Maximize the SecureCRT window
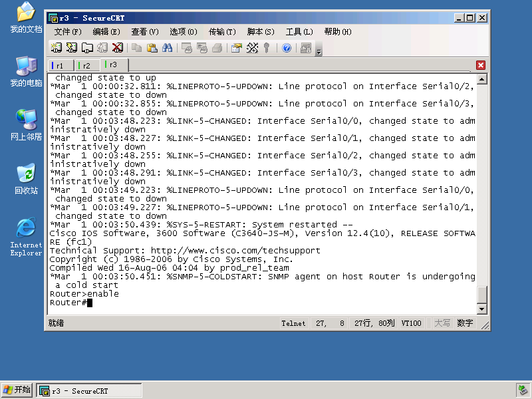 point(470,18)
